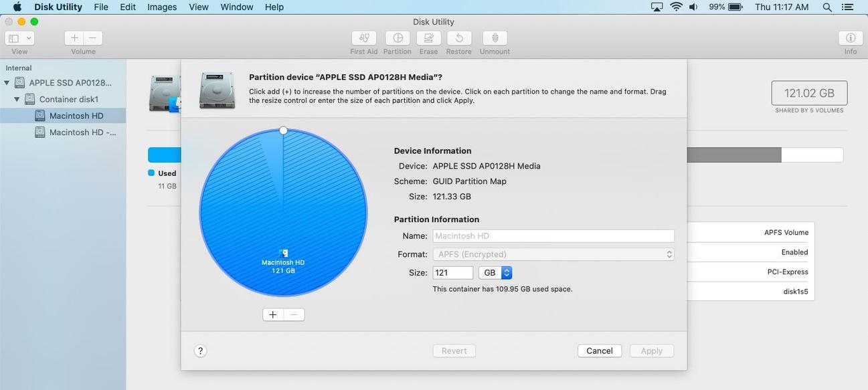Click the Erase toolbar icon
This screenshot has width=868, height=390.
click(428, 38)
